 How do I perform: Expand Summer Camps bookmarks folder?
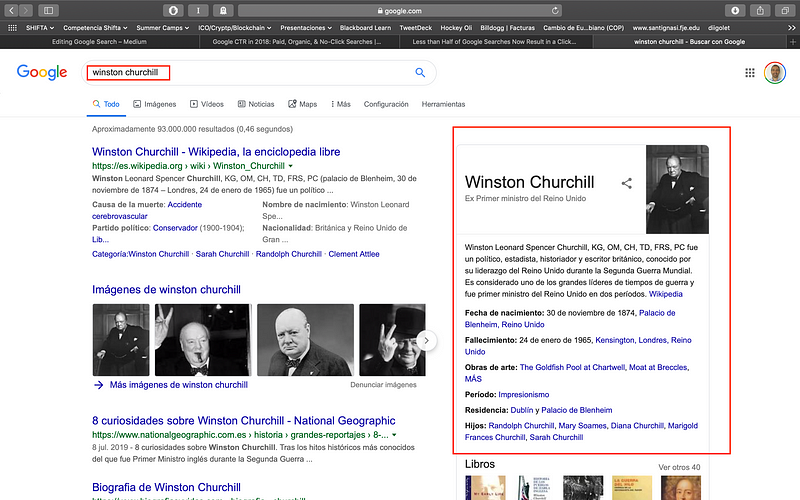coord(163,28)
